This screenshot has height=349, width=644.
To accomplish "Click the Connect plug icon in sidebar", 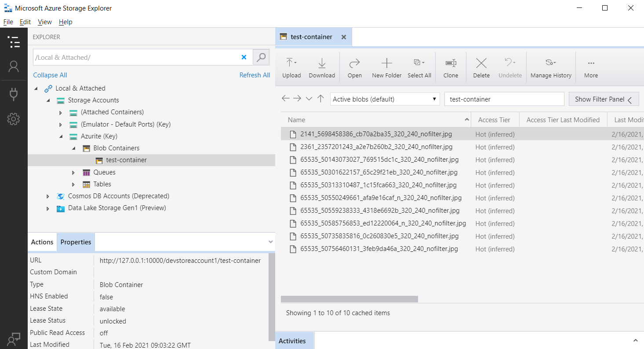I will [14, 94].
